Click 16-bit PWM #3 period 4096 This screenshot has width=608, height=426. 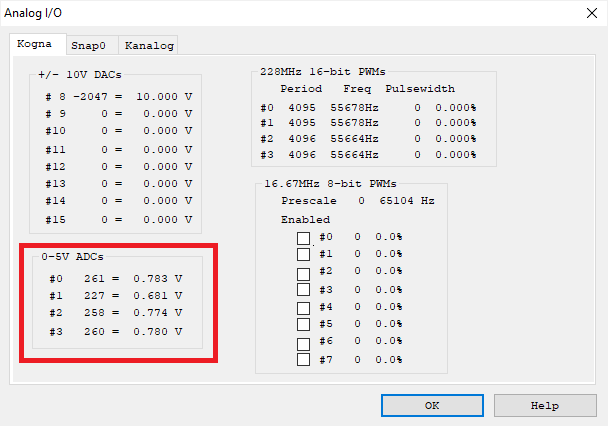303,155
